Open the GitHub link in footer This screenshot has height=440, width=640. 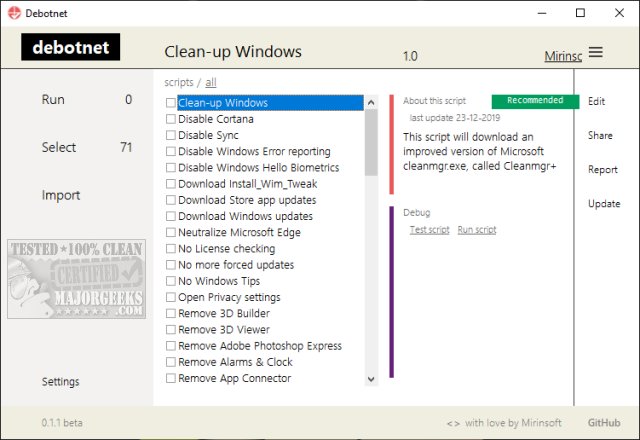tap(604, 423)
